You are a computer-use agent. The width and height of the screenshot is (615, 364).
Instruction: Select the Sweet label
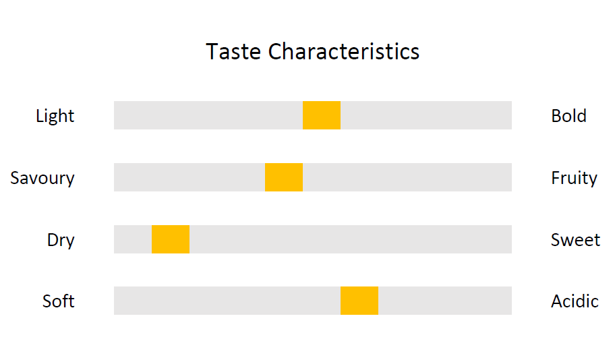[x=575, y=240]
